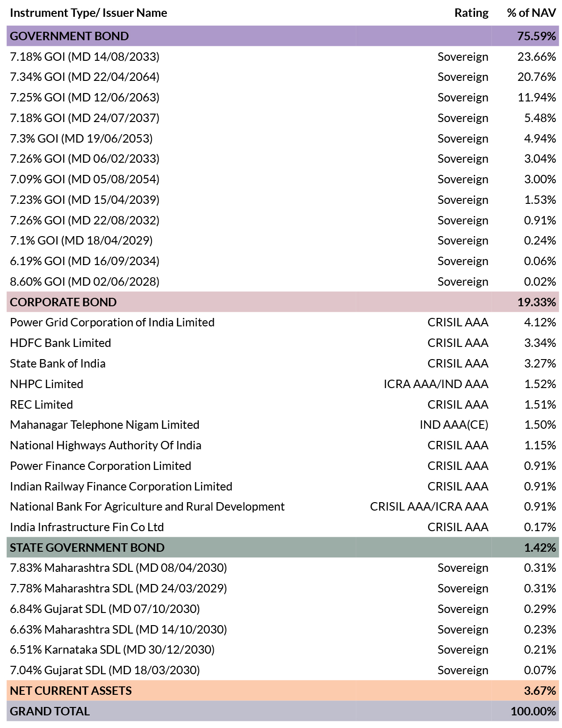Click 7.83% Maharashtra SDL (MD 08/04/2030)

pyautogui.click(x=118, y=568)
